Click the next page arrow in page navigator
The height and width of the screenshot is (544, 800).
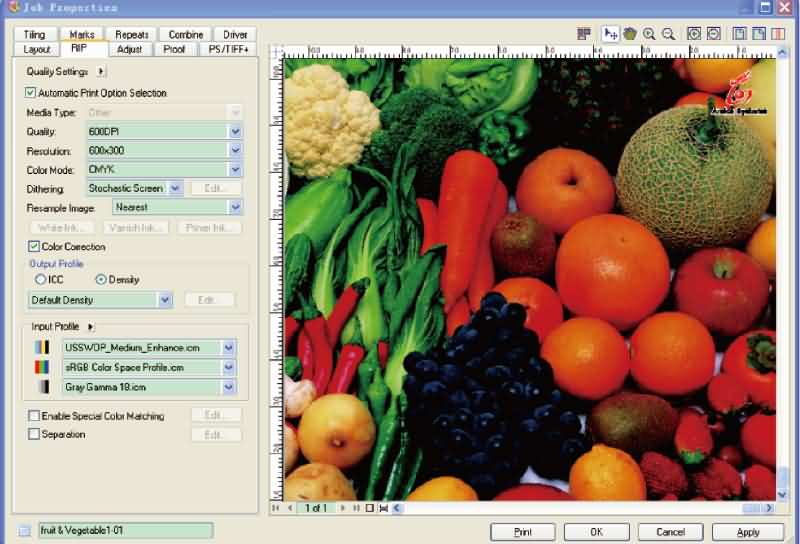pos(342,508)
